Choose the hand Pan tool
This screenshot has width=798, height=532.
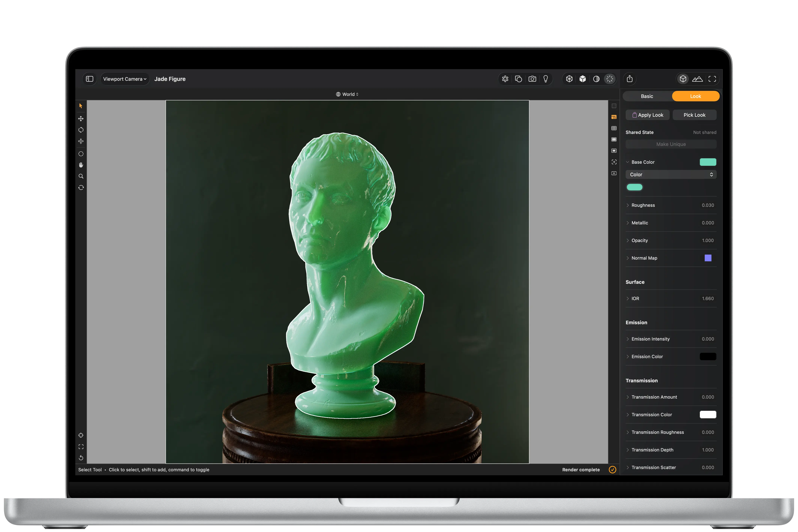click(81, 165)
